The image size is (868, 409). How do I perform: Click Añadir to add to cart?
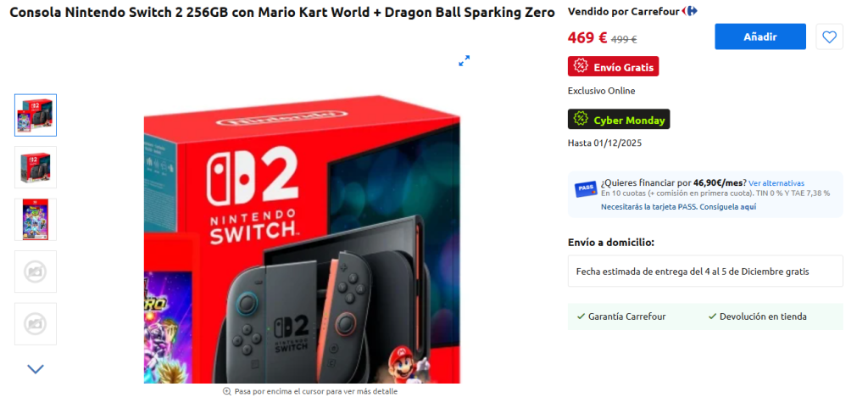click(x=760, y=36)
